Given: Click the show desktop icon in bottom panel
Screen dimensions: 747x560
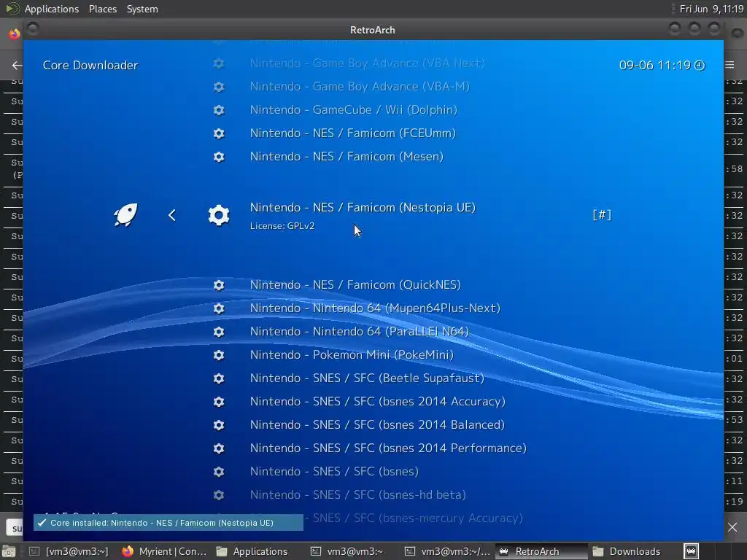Looking at the screenshot, I should click(x=9, y=551).
